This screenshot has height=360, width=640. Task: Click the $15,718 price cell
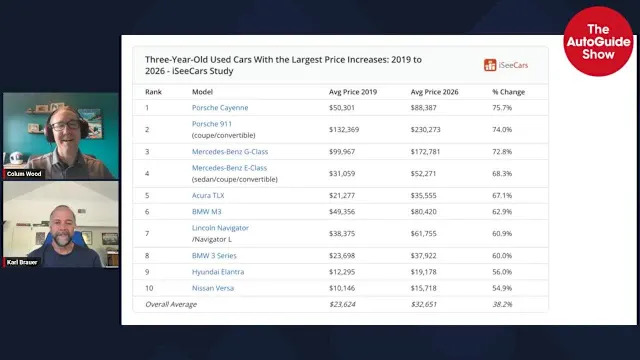[x=424, y=288]
